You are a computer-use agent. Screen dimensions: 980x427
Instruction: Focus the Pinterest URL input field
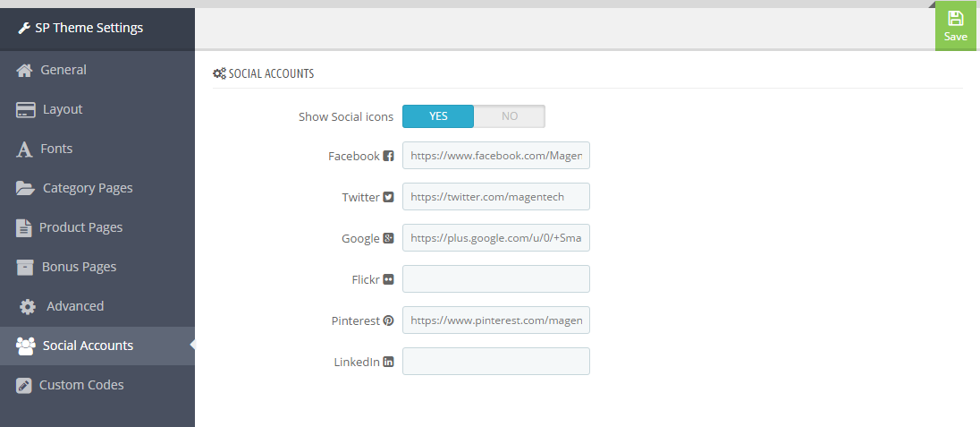[x=496, y=320]
